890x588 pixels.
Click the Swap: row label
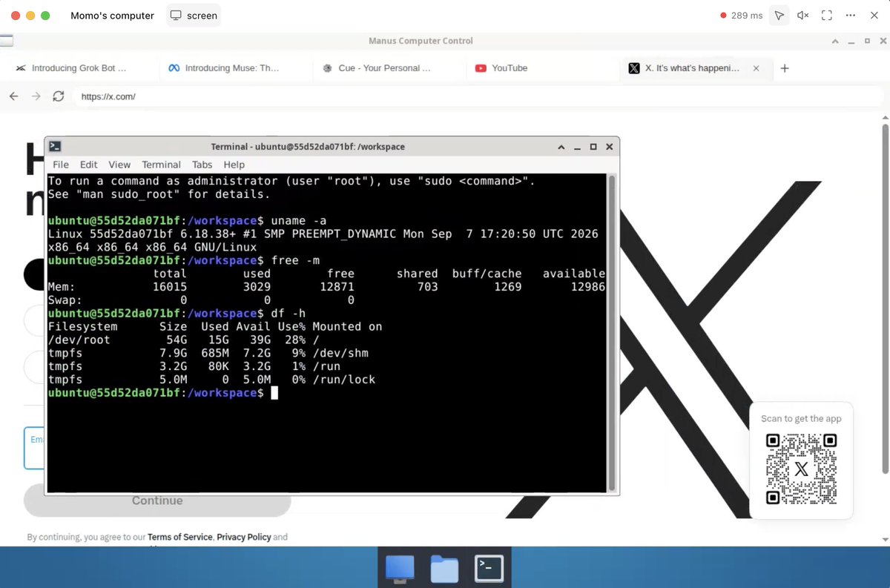point(65,300)
